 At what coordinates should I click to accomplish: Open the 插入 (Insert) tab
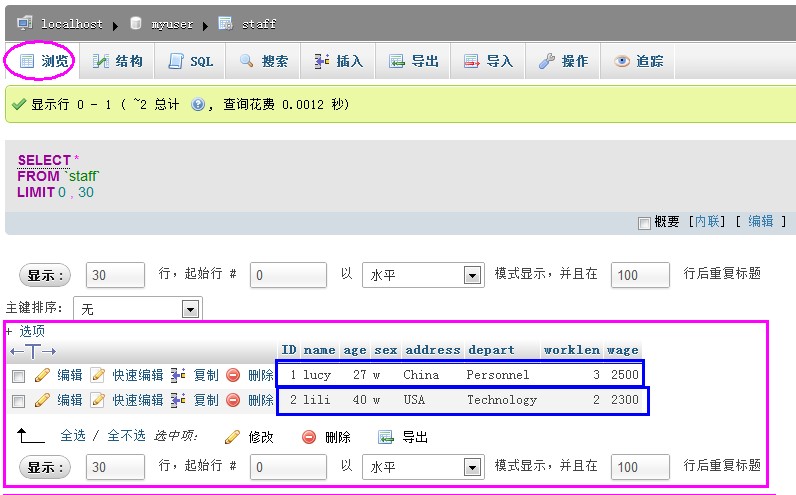pyautogui.click(x=338, y=61)
